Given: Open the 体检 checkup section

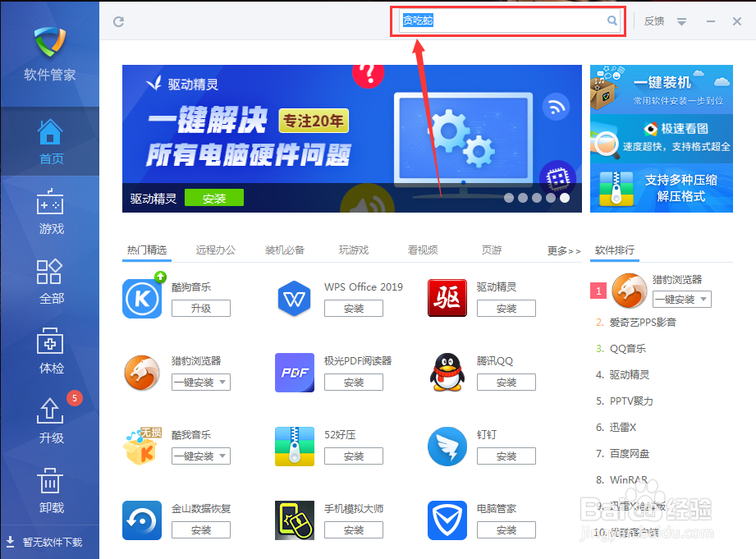Looking at the screenshot, I should 51,351.
